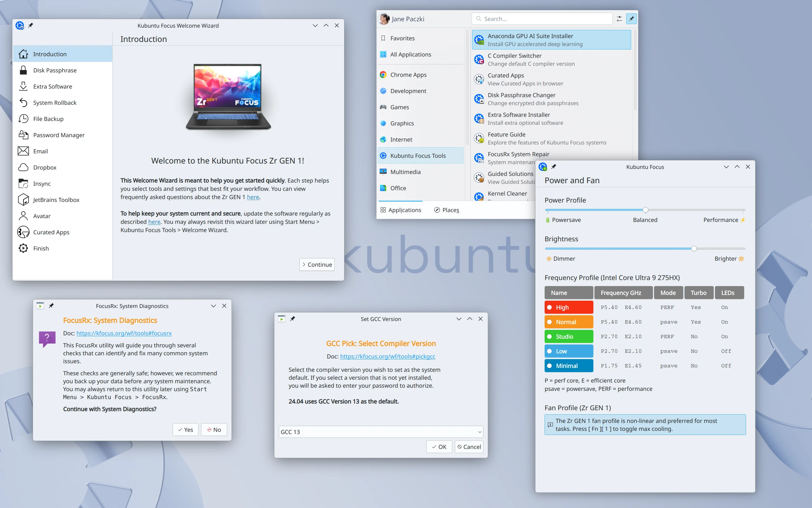Select the Avatar person icon
Image resolution: width=812 pixels, height=508 pixels.
point(23,216)
